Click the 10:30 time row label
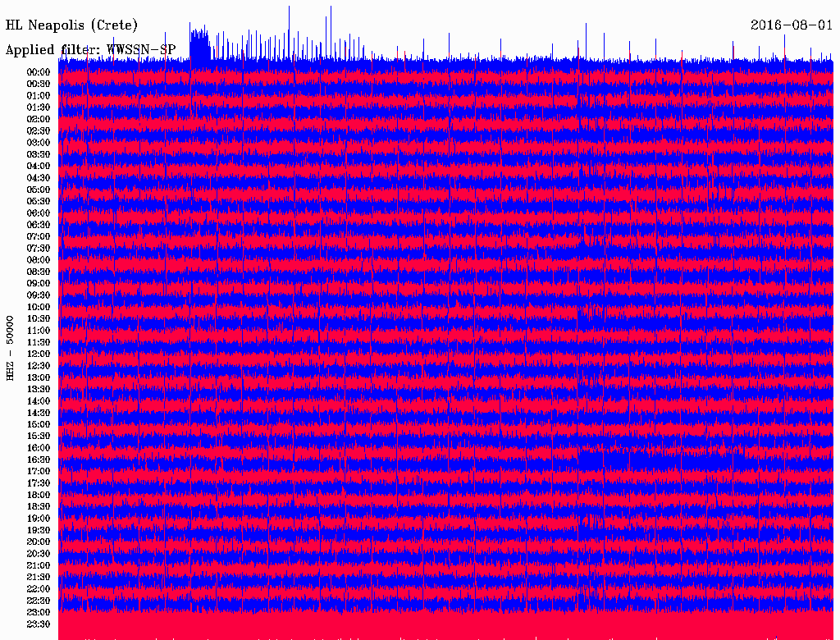Image resolution: width=840 pixels, height=640 pixels. 39,319
